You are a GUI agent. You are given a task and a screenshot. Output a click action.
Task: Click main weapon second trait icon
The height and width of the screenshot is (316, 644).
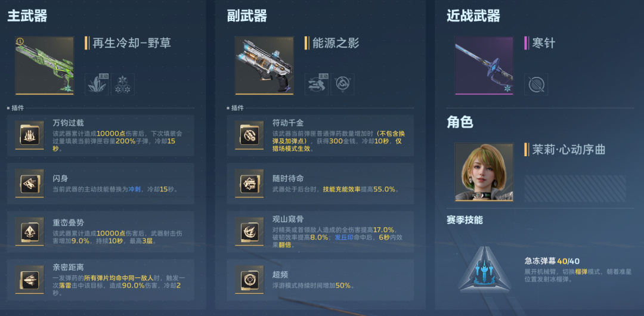coord(122,84)
